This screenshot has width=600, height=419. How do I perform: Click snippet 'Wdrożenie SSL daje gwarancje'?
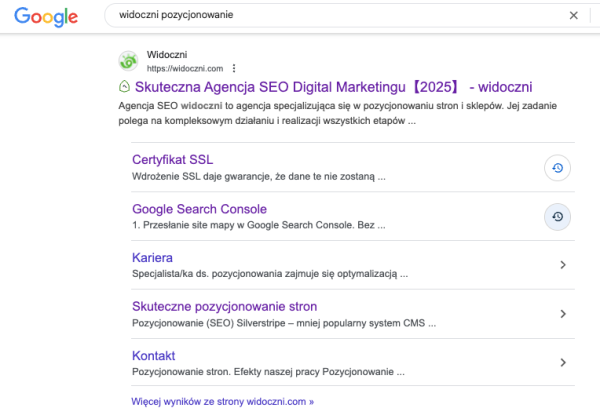point(259,176)
